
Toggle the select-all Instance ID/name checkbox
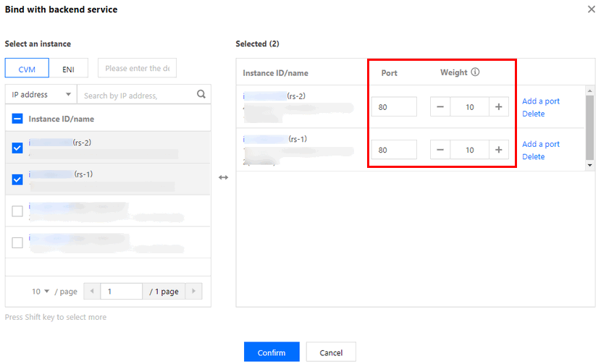[17, 119]
